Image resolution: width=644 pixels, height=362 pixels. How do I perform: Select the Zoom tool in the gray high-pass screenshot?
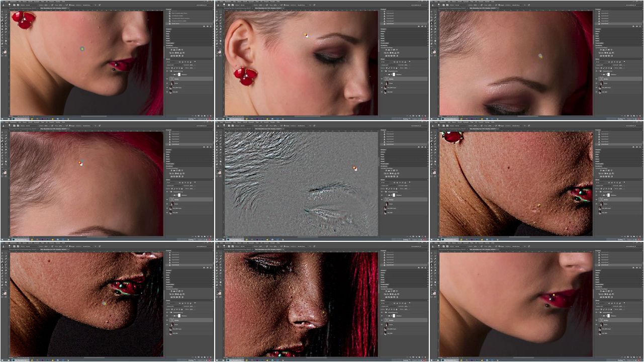(220, 164)
